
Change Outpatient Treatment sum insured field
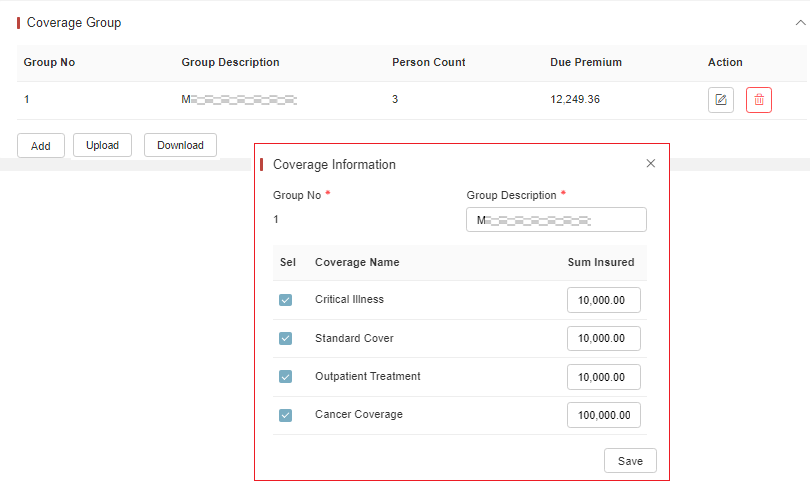pos(604,377)
